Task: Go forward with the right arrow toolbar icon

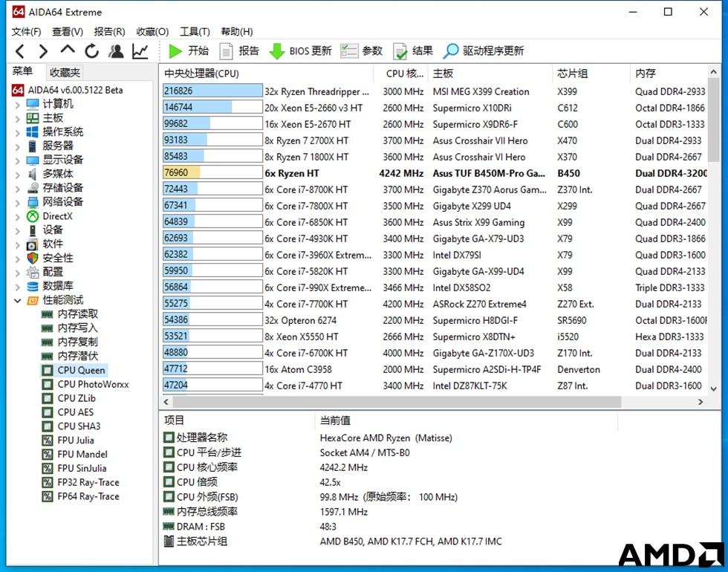Action: point(43,51)
